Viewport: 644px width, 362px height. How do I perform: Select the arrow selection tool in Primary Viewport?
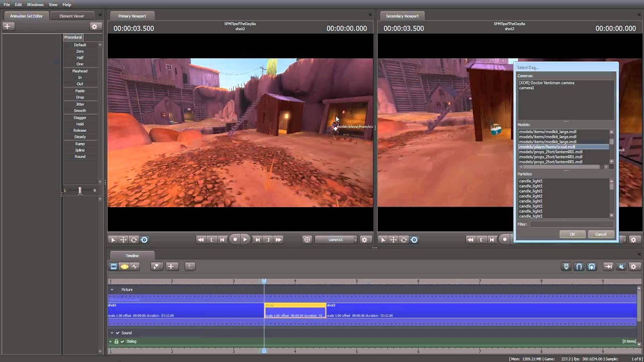(x=113, y=240)
